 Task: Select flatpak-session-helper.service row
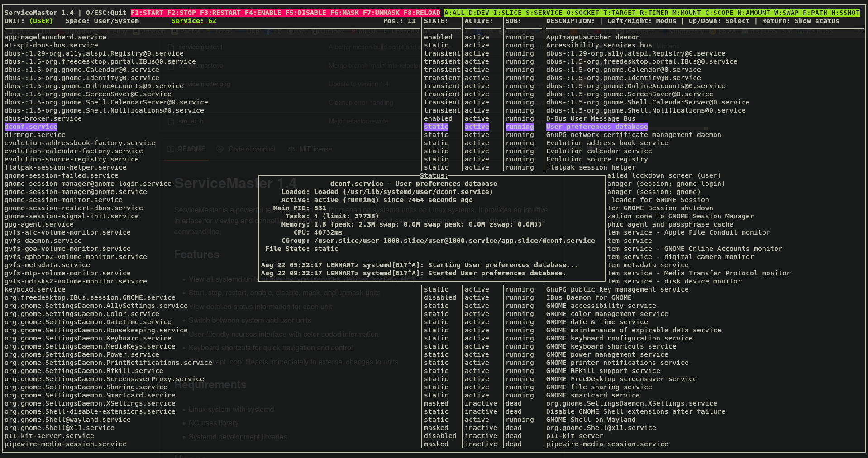tap(66, 167)
